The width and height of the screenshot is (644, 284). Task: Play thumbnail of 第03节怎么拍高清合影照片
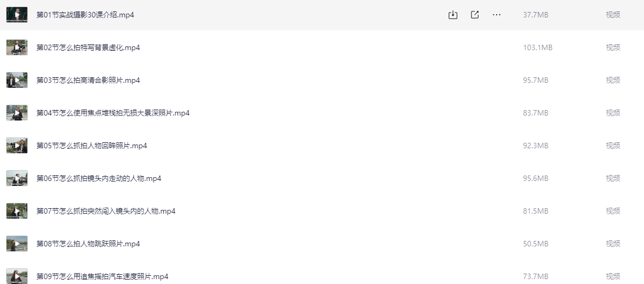17,80
